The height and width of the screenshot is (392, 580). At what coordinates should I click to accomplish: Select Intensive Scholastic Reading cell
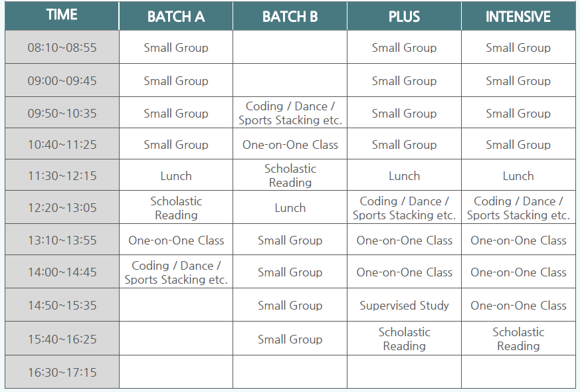click(519, 339)
